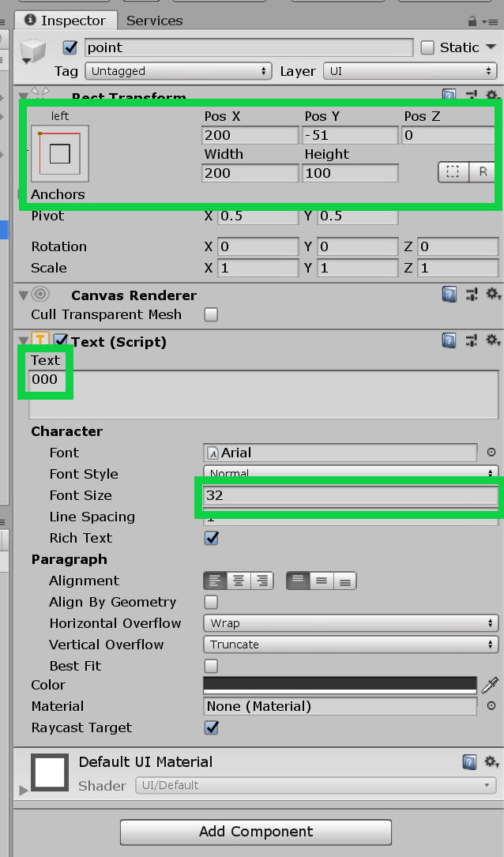This screenshot has height=857, width=504.
Task: Click the raw edit mode R button
Action: click(482, 172)
